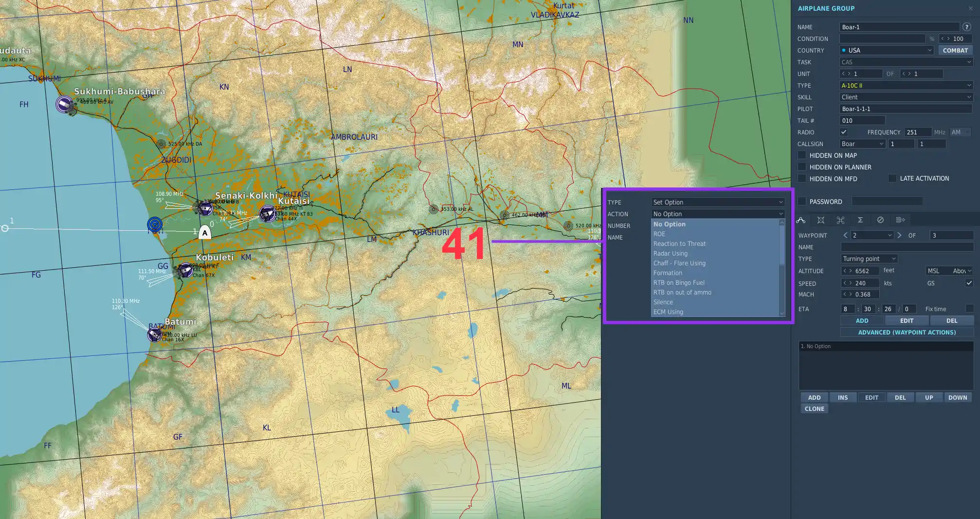Enable the PASSWORD checkbox
This screenshot has height=519, width=980.
(802, 201)
